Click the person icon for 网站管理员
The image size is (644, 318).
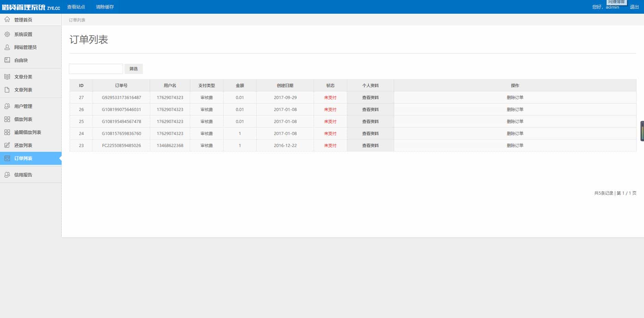coord(7,47)
